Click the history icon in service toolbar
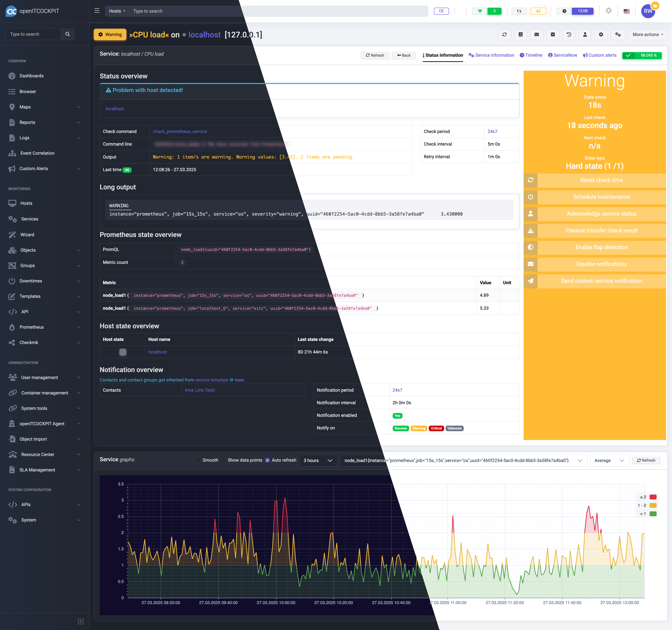Screen dimensions: 672x630 click(569, 34)
